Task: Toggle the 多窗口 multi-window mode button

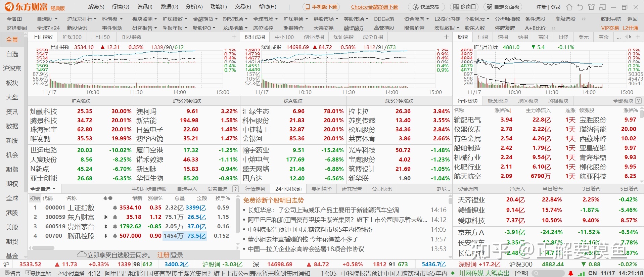Action: (x=464, y=7)
